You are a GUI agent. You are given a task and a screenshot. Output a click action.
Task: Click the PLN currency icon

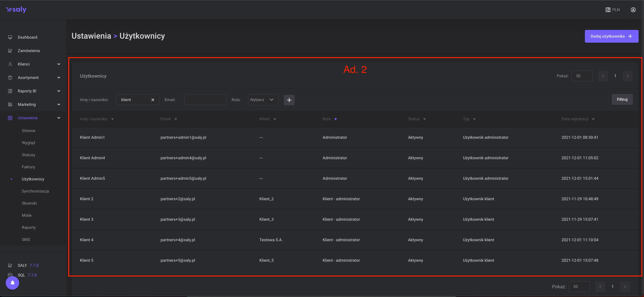(x=608, y=10)
